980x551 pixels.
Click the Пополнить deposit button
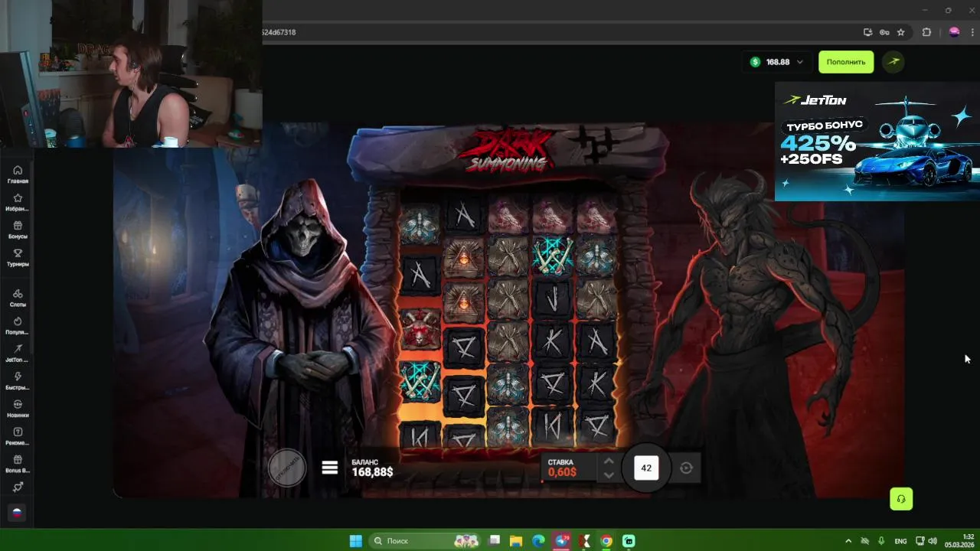[x=846, y=62]
